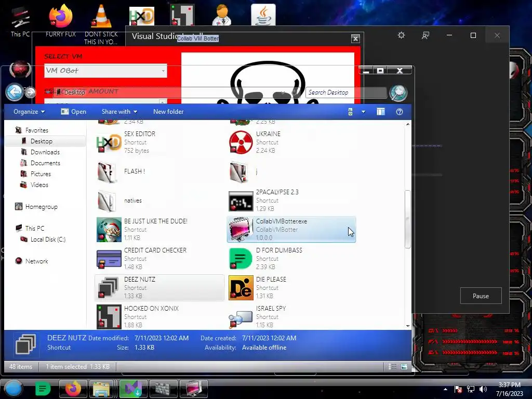Select Homegroup in the navigation pane
Screen dimensions: 532x399
click(41, 207)
